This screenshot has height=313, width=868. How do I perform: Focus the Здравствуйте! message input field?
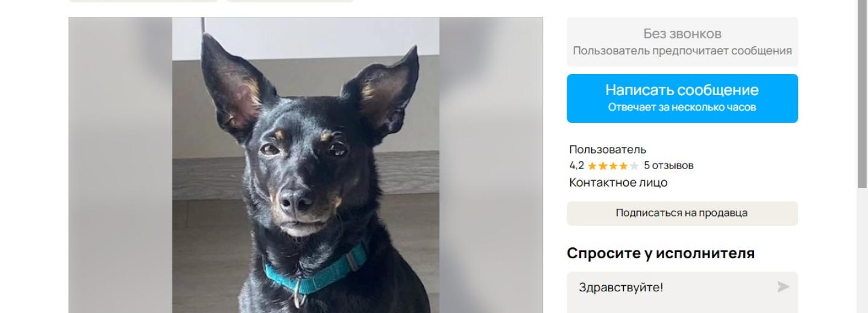[682, 292]
